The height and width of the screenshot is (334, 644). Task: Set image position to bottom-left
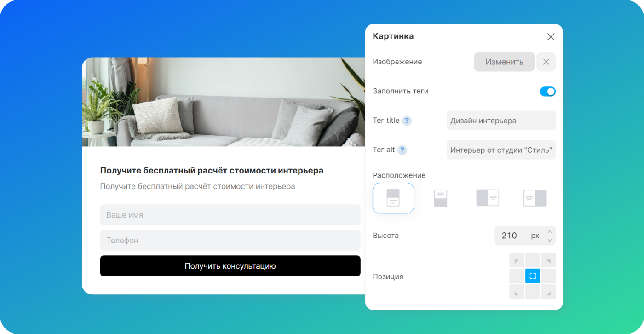coord(517,292)
